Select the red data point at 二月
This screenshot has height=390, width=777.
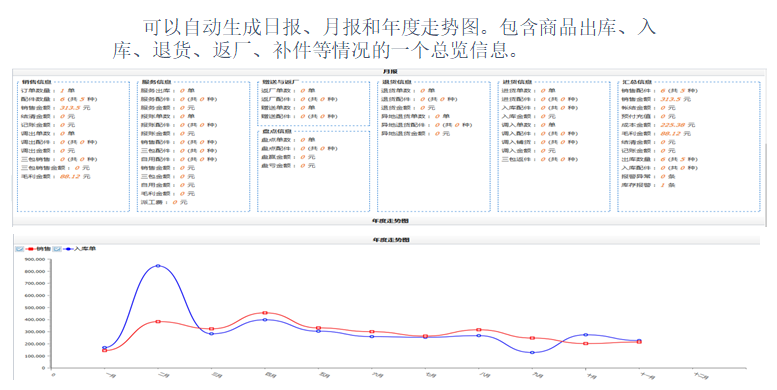click(x=158, y=322)
